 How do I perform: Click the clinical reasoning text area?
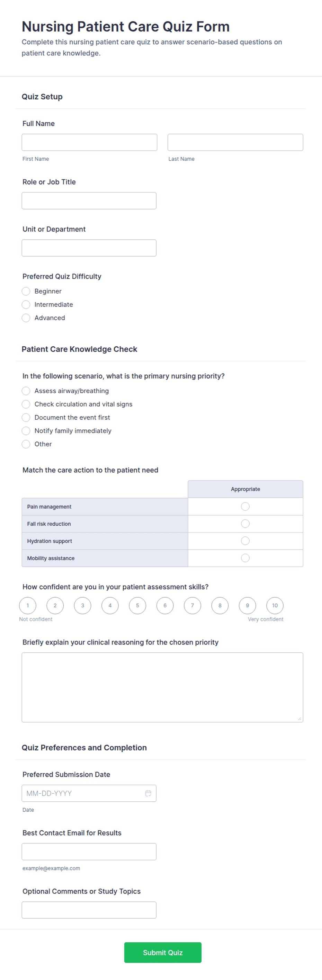162,687
